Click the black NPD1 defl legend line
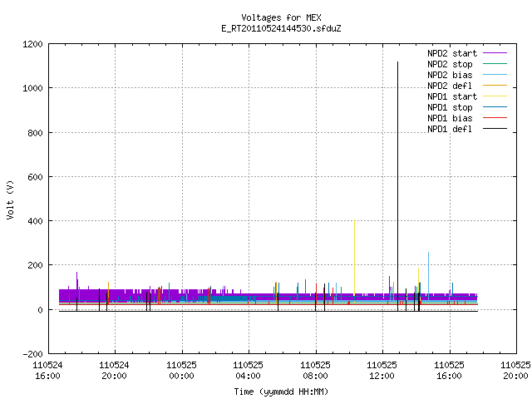 495,129
